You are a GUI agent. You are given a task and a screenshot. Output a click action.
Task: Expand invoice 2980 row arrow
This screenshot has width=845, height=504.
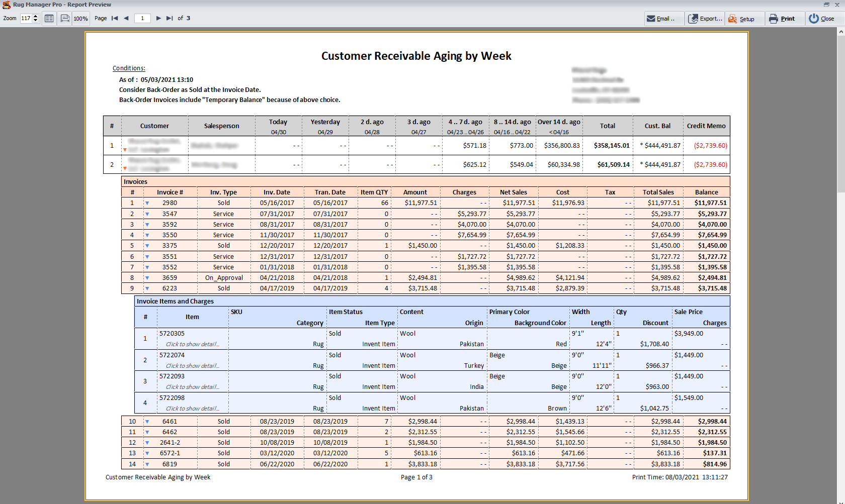[x=147, y=204]
